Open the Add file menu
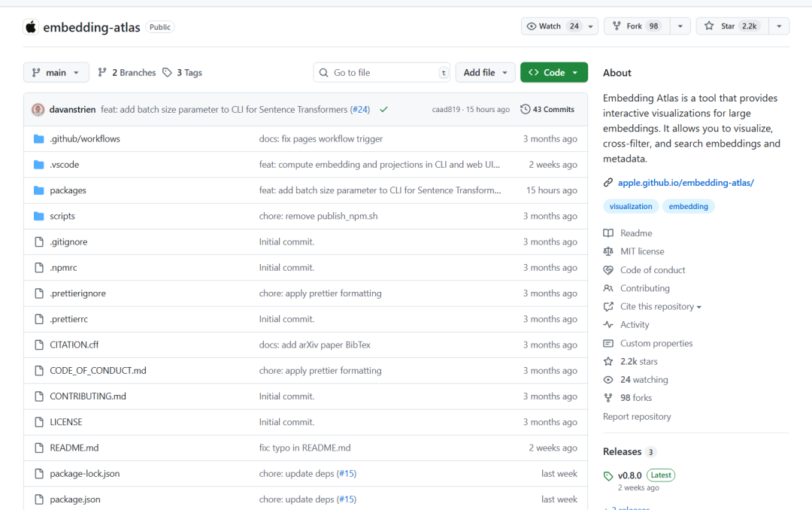Image resolution: width=812 pixels, height=510 pixels. pyautogui.click(x=485, y=72)
